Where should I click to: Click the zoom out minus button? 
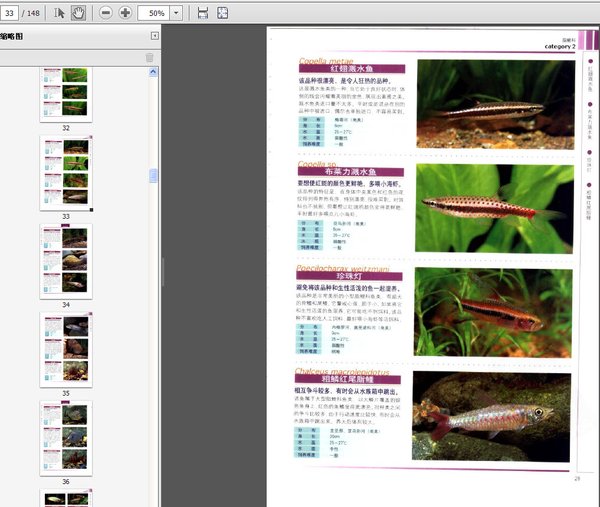(x=106, y=13)
